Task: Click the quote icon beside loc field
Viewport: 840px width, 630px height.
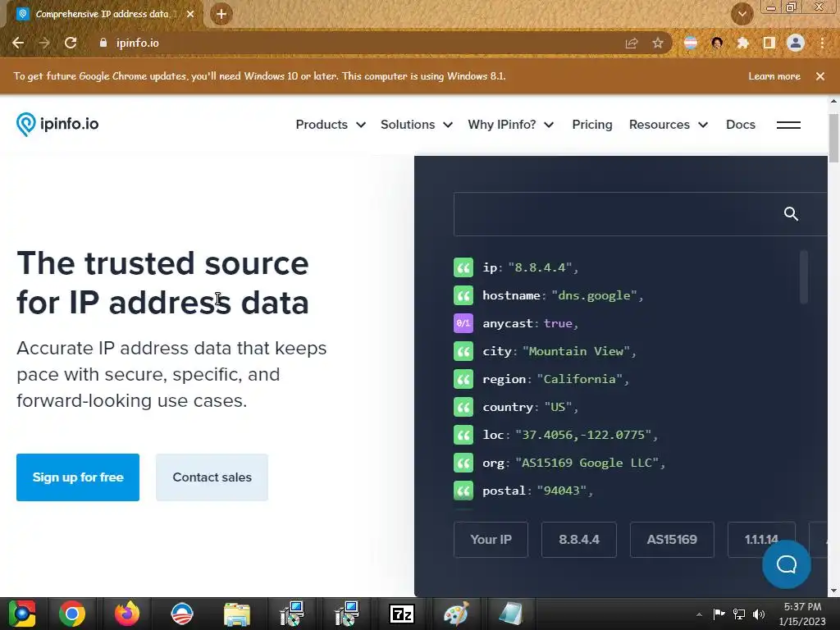Action: pyautogui.click(x=463, y=435)
